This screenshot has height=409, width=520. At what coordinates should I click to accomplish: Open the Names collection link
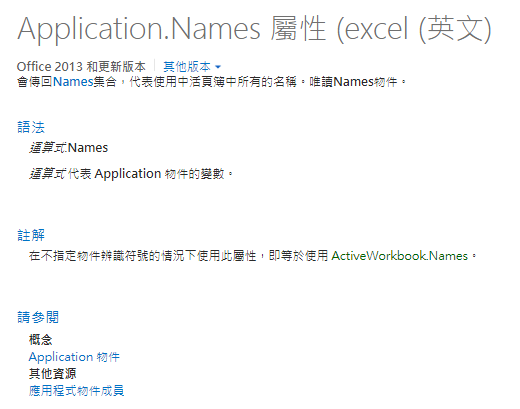(x=73, y=82)
